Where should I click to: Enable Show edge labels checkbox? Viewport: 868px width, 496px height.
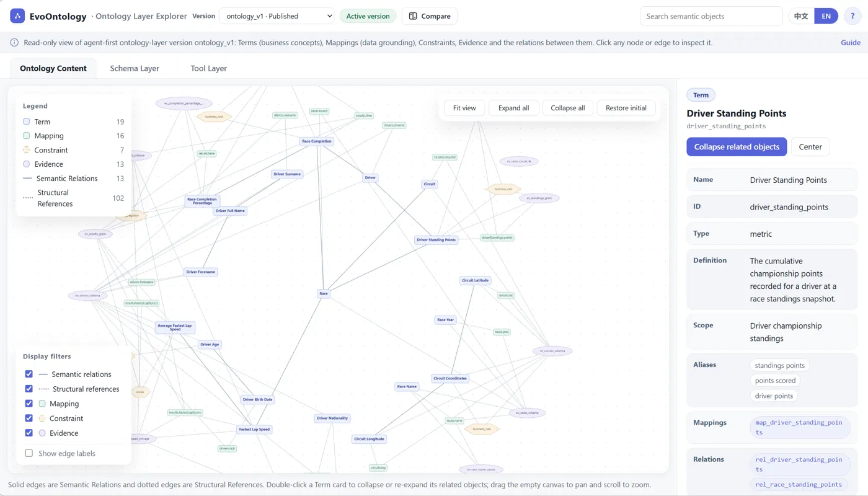click(x=29, y=453)
